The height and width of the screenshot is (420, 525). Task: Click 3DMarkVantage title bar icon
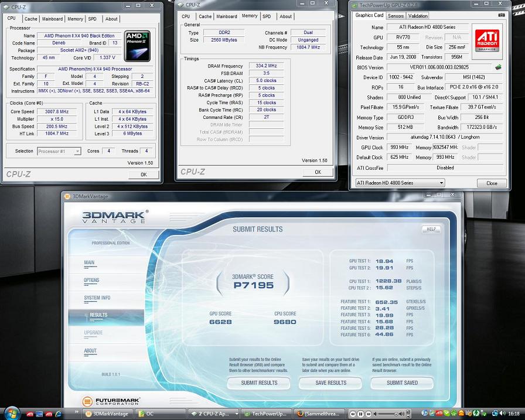(x=67, y=196)
